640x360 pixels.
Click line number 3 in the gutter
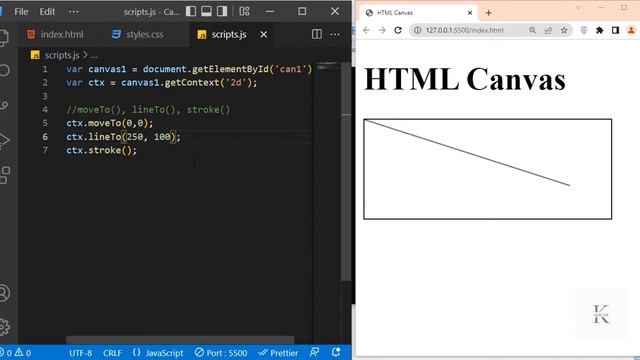pyautogui.click(x=45, y=96)
